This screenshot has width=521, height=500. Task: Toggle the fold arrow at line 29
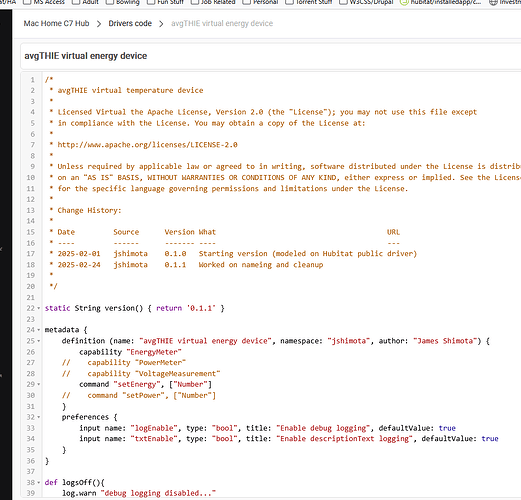[x=39, y=385]
